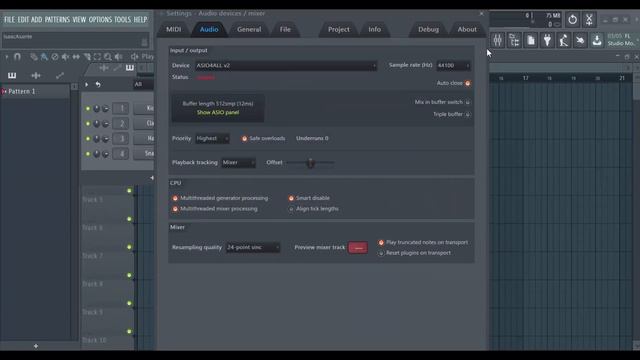Open the Debug settings tab
640x360 pixels.
(429, 29)
